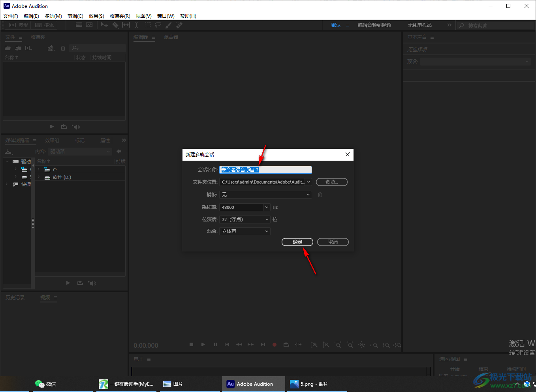Open the 收藏夹(R) menu

coord(120,16)
